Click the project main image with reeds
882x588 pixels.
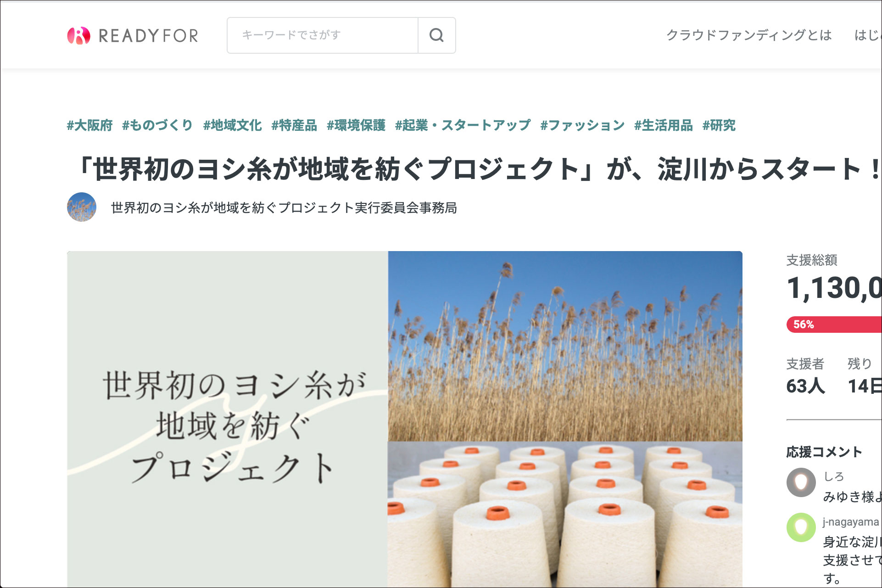coord(405,419)
